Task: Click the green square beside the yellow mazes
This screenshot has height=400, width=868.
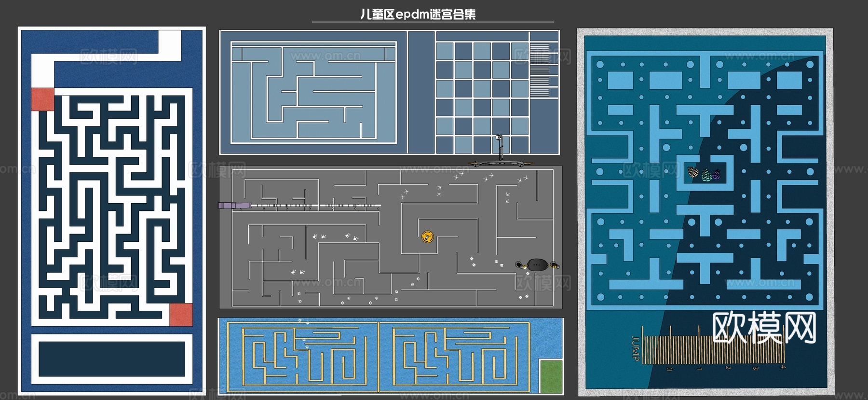Action: (x=551, y=376)
